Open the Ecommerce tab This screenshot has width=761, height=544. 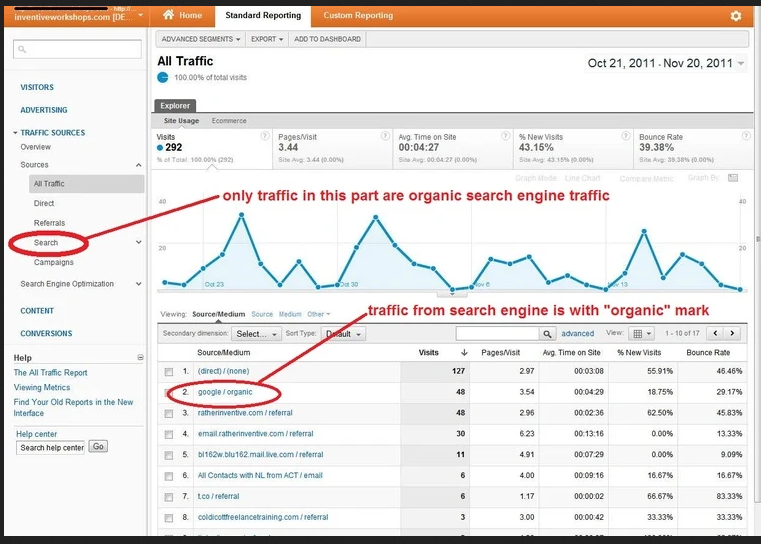click(x=229, y=120)
